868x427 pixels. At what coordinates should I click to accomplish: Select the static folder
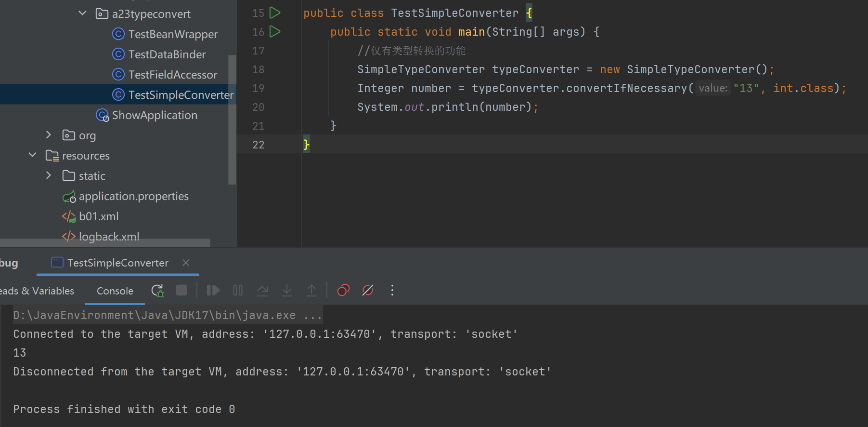coord(92,176)
